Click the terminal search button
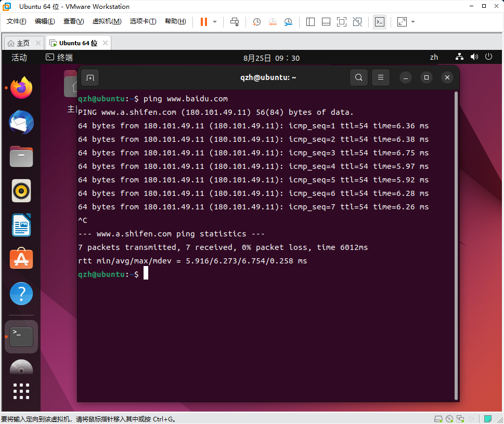The image size is (504, 424). [359, 77]
